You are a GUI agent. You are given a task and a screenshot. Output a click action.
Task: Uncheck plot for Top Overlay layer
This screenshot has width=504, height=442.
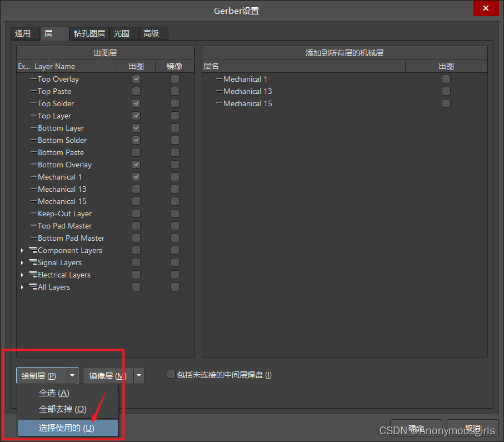point(136,79)
